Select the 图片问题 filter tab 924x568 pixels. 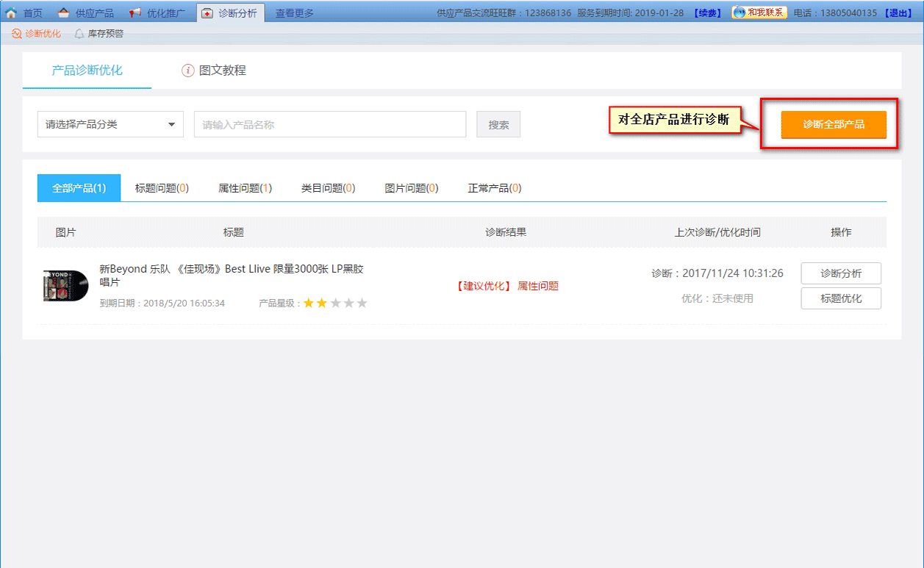click(412, 188)
